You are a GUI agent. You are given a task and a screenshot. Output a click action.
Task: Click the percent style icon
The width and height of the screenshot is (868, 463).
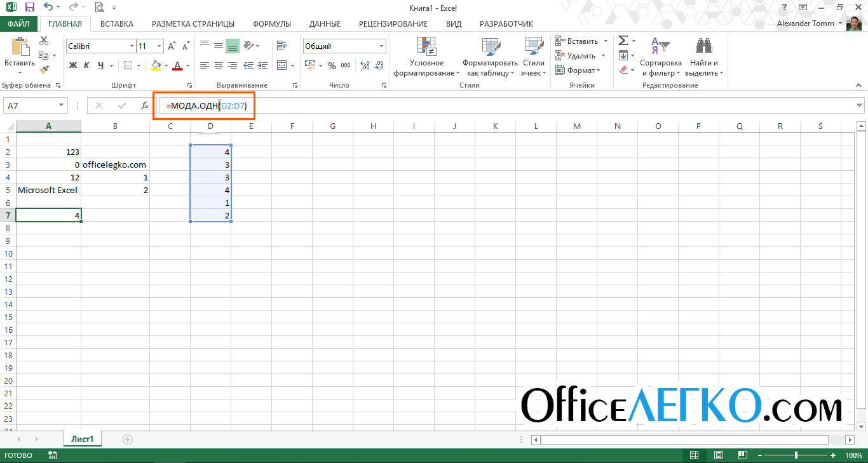[332, 65]
